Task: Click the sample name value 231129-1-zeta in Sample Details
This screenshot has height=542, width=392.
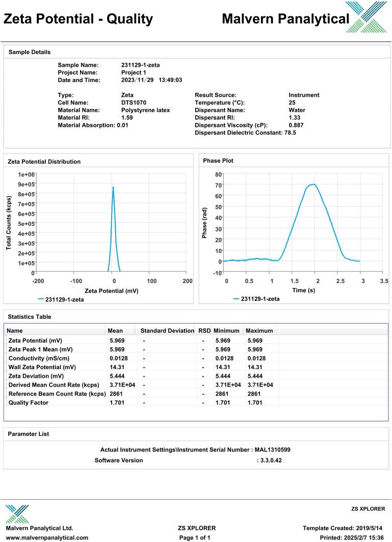Action: pyautogui.click(x=141, y=65)
